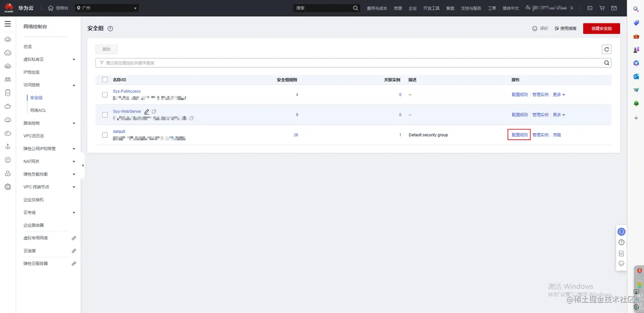This screenshot has width=644, height=313.
Task: Click the circled IP icon in left rail
Action: (x=8, y=160)
